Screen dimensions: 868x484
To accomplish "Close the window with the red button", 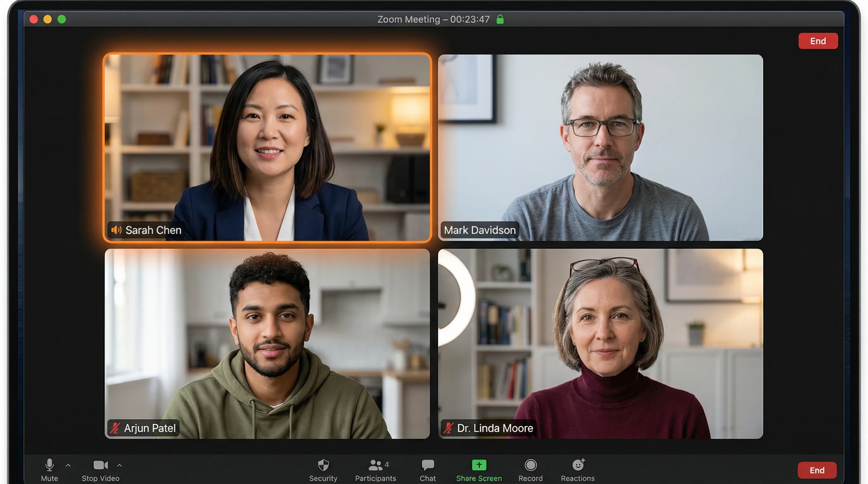I will [34, 19].
